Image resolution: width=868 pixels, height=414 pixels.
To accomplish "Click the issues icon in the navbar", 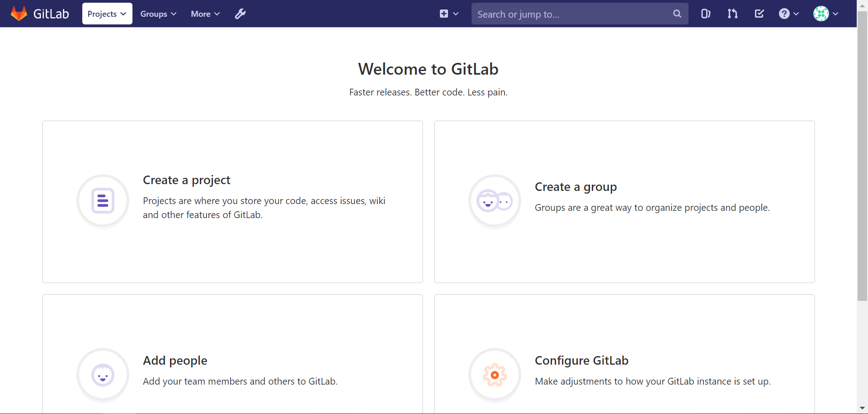I will (x=706, y=14).
